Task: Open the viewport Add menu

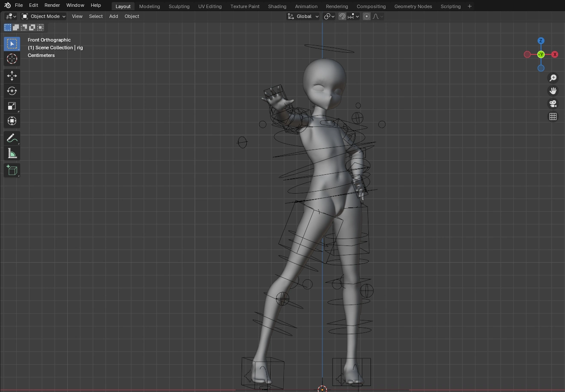Action: [114, 16]
